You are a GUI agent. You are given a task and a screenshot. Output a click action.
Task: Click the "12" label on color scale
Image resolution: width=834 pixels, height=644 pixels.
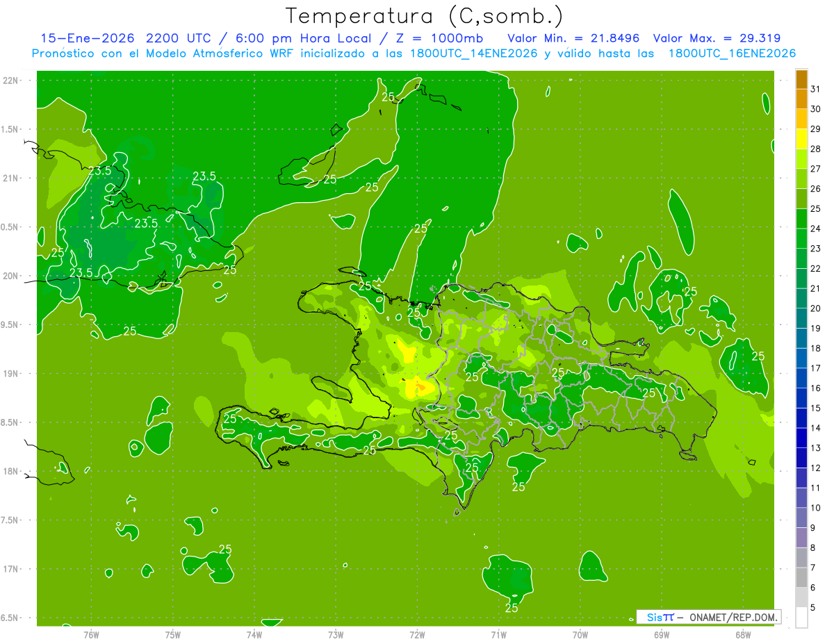click(815, 468)
